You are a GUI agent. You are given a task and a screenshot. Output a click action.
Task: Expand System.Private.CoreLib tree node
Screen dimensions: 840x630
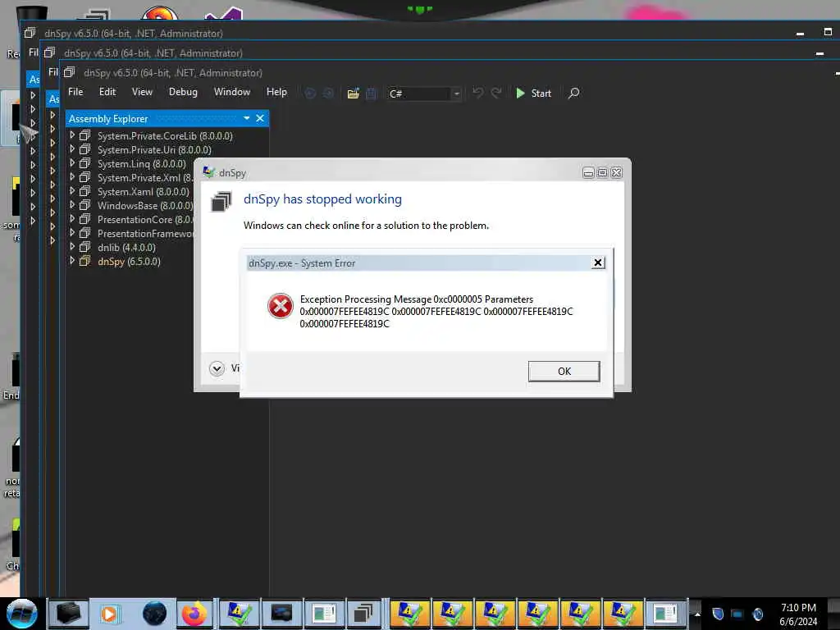point(72,135)
